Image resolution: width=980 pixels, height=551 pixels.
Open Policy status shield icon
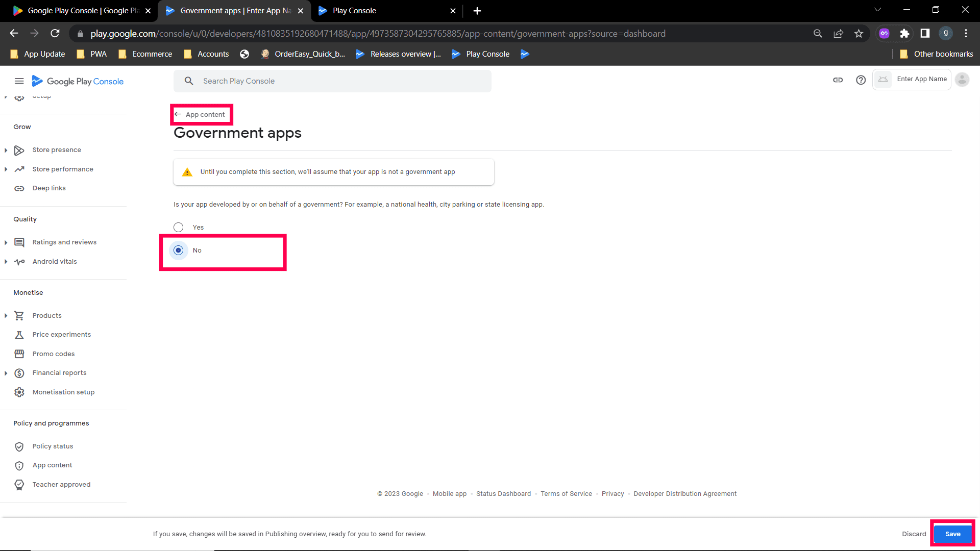pos(19,446)
